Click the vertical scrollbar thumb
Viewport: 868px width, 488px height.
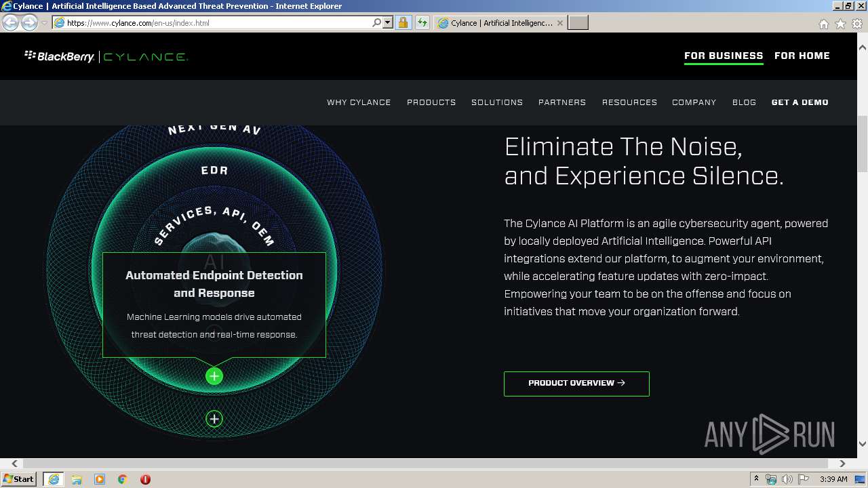click(863, 144)
